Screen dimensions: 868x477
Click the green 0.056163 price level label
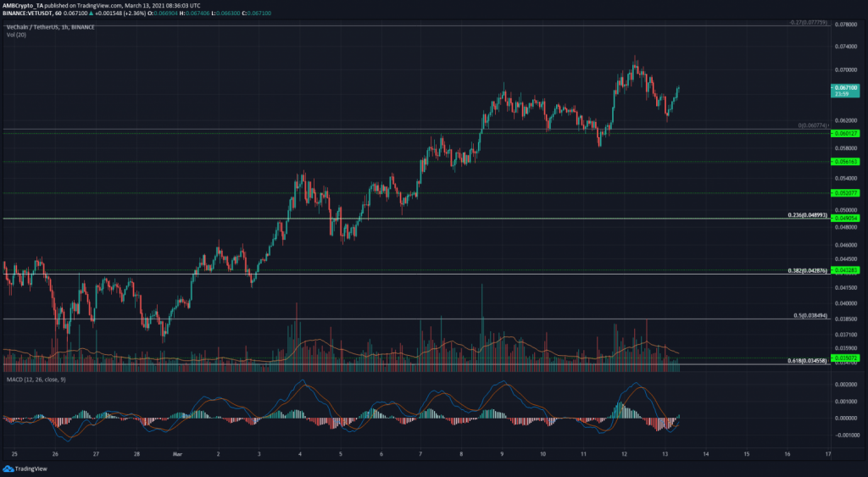click(x=845, y=162)
